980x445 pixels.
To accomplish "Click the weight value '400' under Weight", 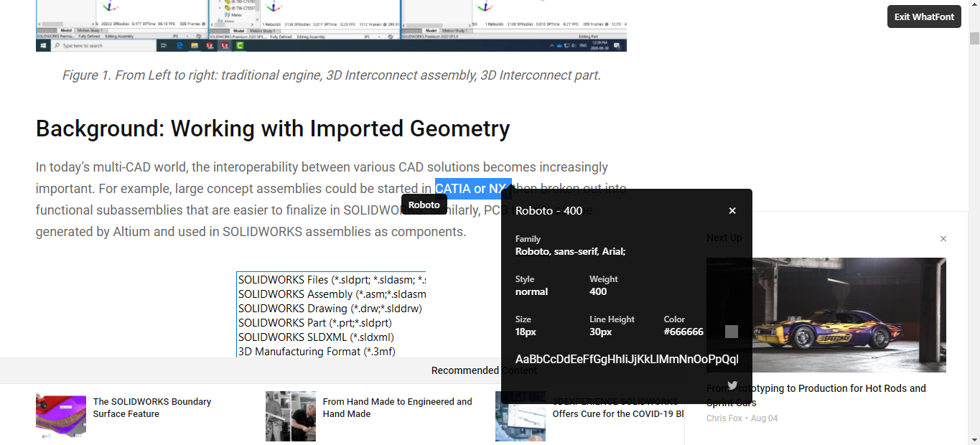I will 598,292.
